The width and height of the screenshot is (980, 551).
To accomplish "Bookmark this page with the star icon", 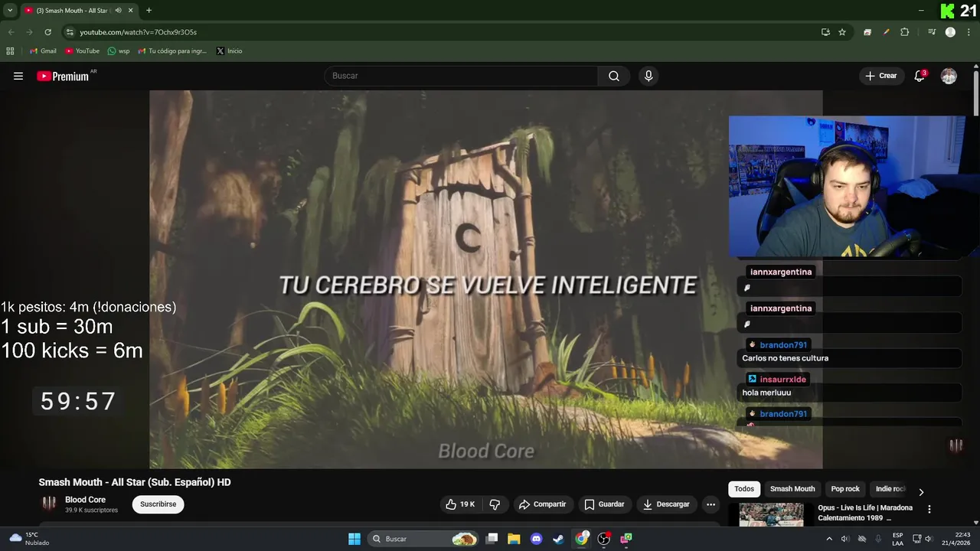I will (x=842, y=32).
